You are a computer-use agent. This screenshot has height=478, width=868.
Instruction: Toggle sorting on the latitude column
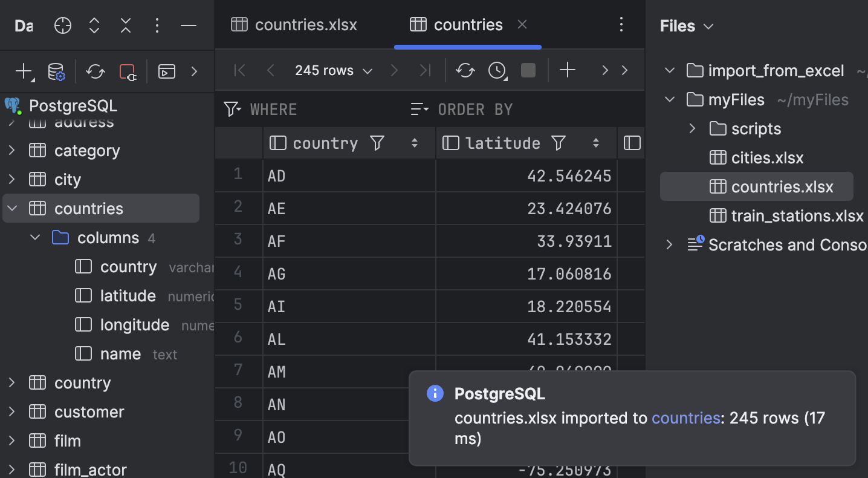595,143
